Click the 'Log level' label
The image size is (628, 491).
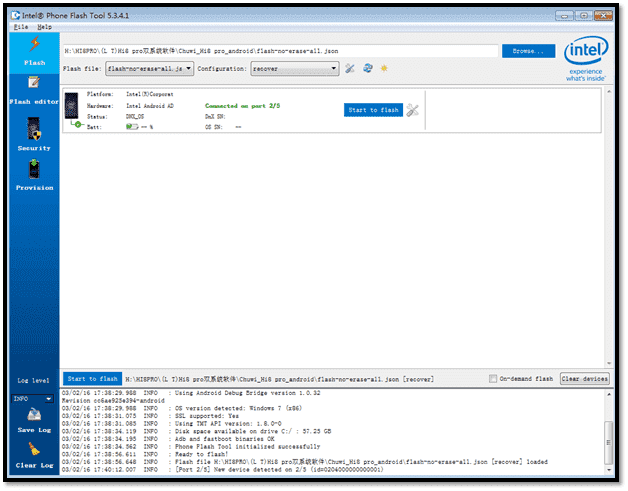[33, 380]
